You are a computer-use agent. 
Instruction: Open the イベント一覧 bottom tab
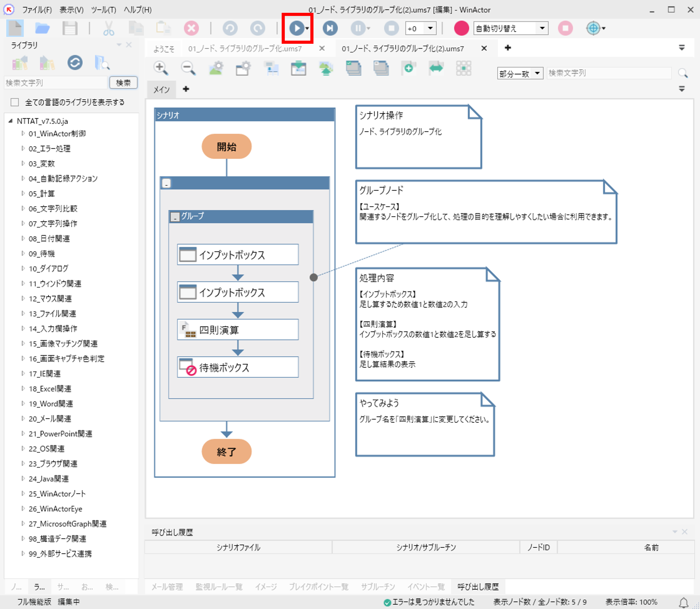click(426, 587)
